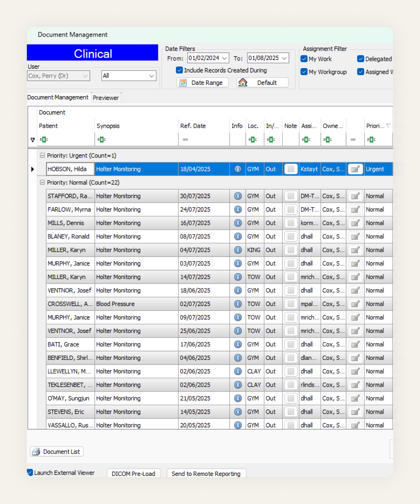Select the Document Management tab

click(58, 97)
